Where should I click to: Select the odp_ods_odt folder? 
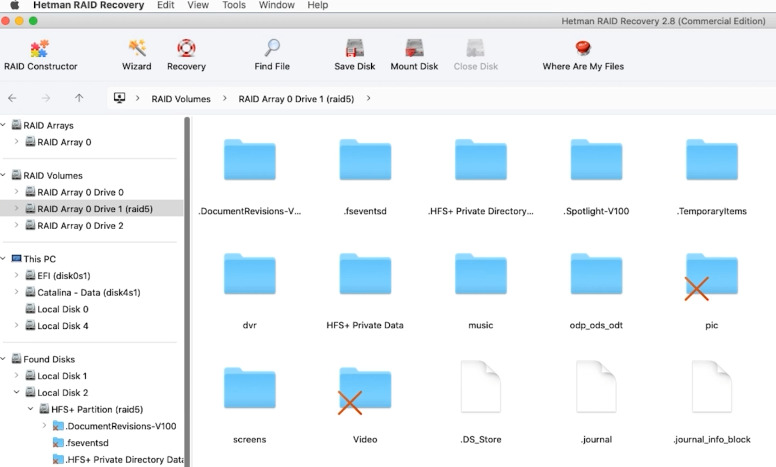(596, 274)
